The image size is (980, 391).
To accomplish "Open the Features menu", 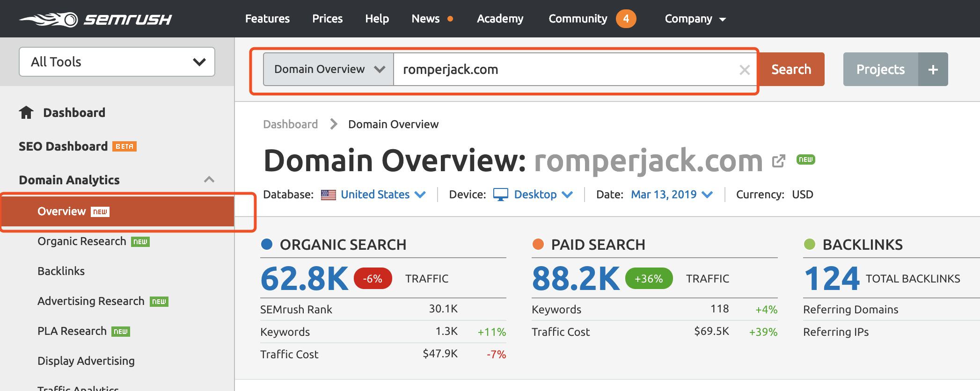I will pos(267,19).
